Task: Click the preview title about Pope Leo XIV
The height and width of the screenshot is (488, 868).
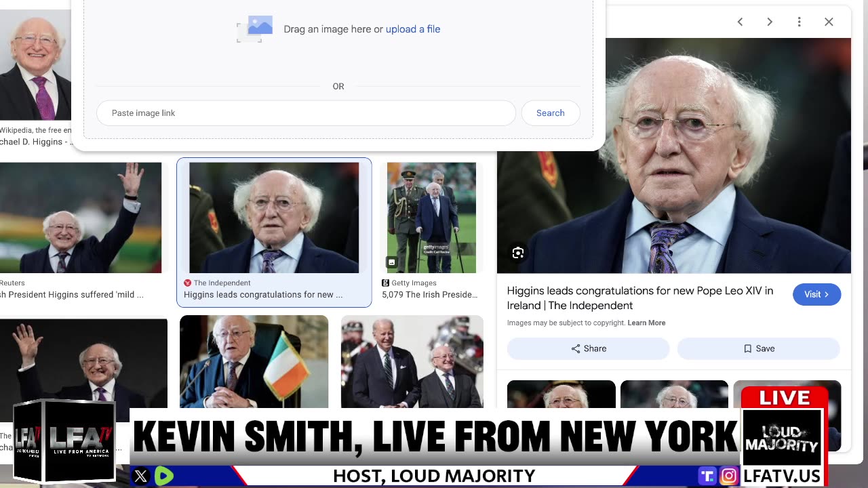Action: tap(640, 298)
